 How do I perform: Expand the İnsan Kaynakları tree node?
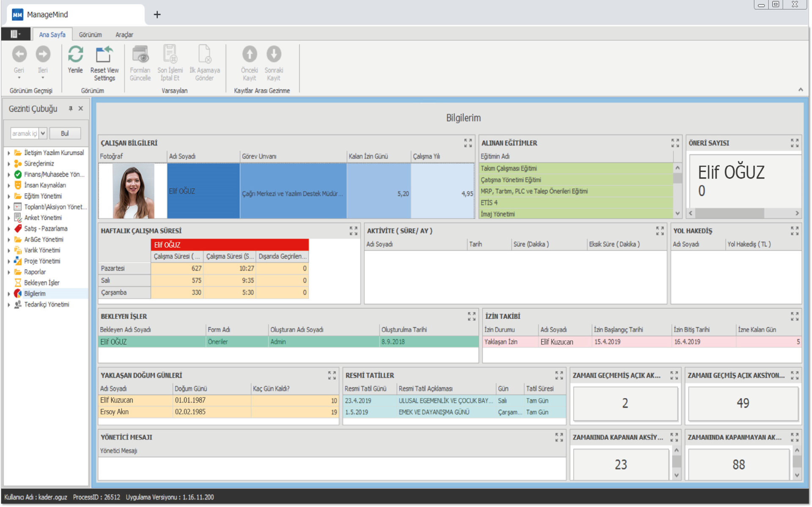pos(9,185)
